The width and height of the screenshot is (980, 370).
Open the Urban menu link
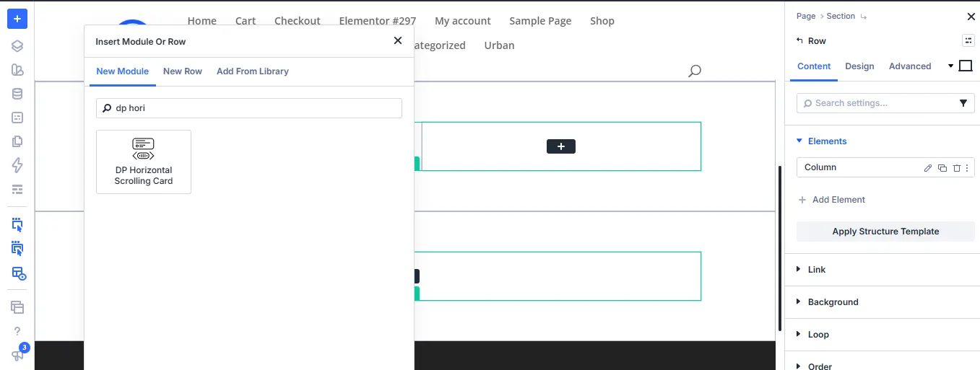(x=500, y=45)
